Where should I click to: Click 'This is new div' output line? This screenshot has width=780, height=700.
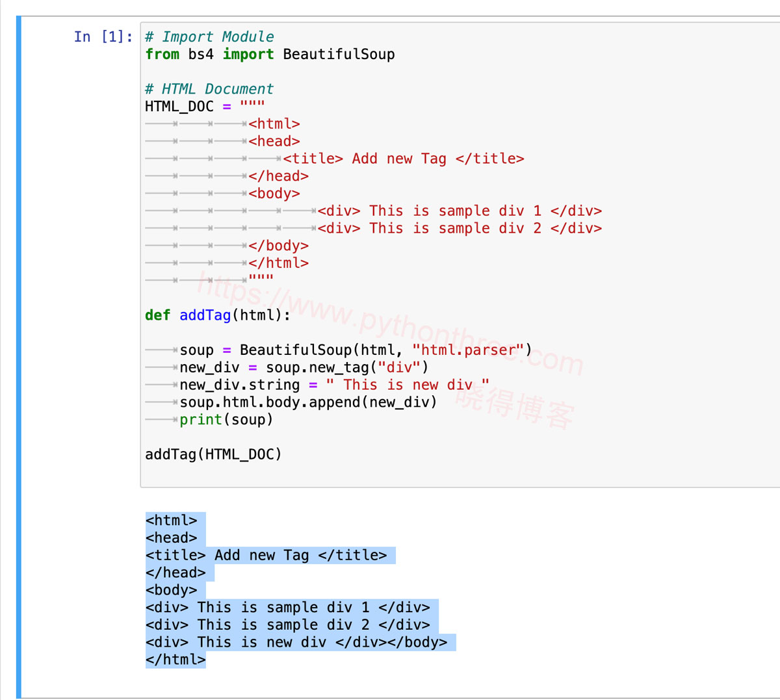click(296, 643)
